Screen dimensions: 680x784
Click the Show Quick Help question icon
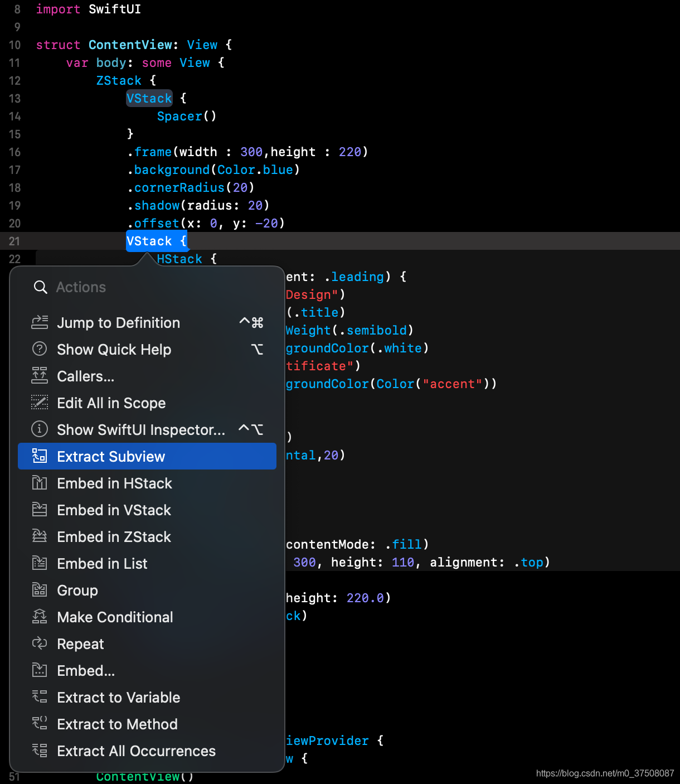(40, 349)
